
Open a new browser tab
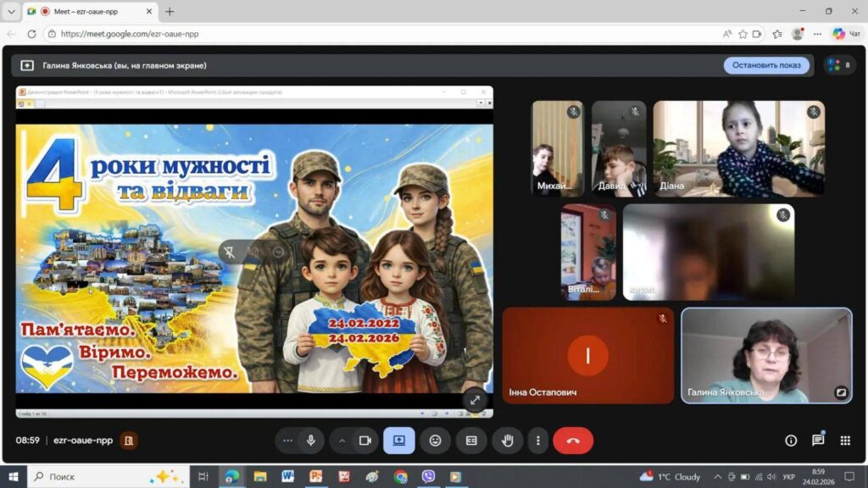[x=170, y=12]
